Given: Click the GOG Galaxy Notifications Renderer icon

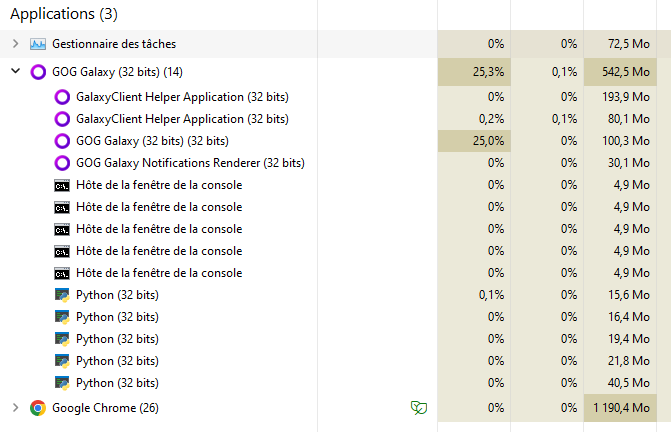Looking at the screenshot, I should [62, 163].
